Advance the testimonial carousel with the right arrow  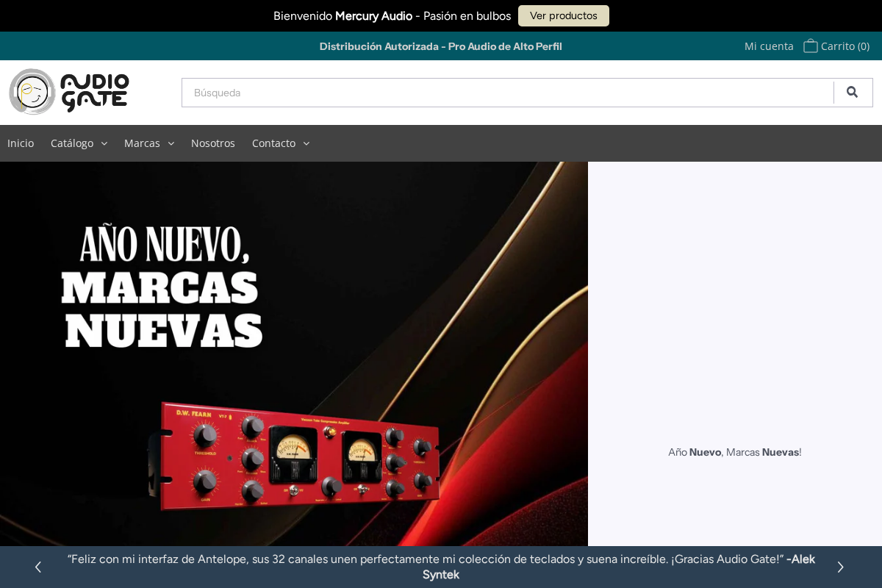(840, 567)
